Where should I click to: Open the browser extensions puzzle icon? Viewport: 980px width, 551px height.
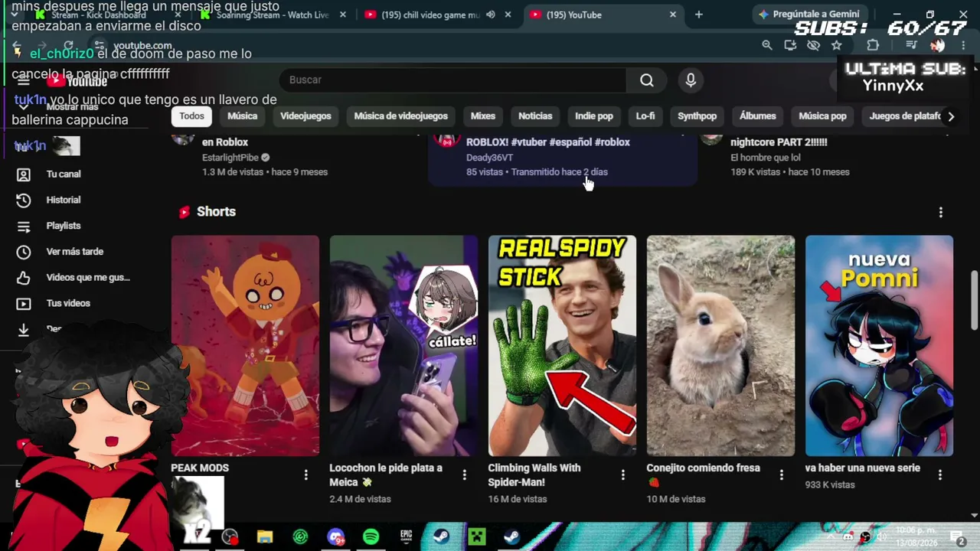click(x=873, y=45)
